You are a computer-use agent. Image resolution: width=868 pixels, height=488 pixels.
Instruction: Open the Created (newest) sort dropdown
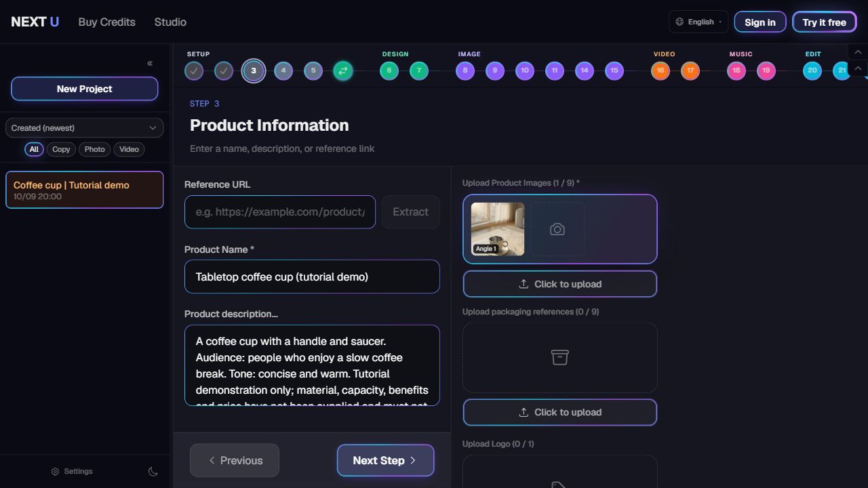[84, 128]
